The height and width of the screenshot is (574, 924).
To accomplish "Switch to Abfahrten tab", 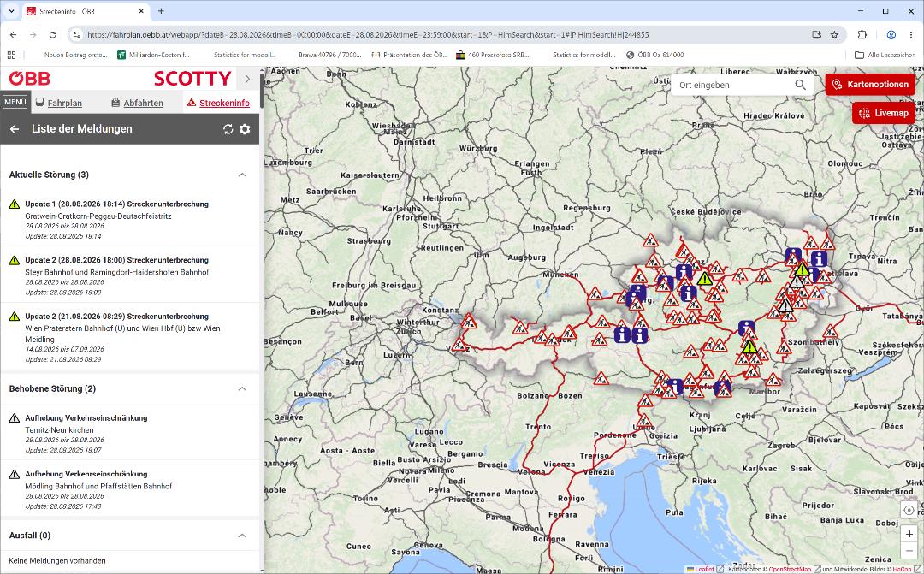I will 137,103.
